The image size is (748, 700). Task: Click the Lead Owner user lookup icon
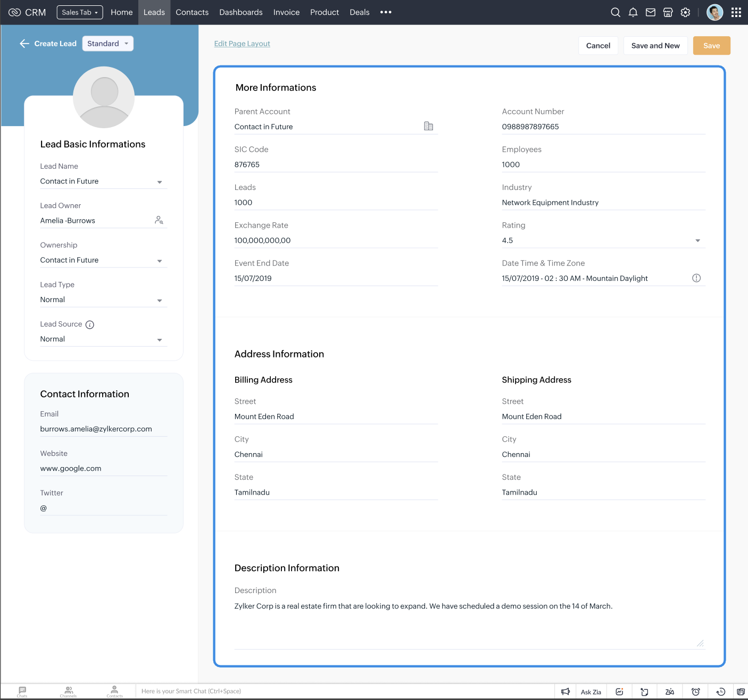pyautogui.click(x=159, y=220)
